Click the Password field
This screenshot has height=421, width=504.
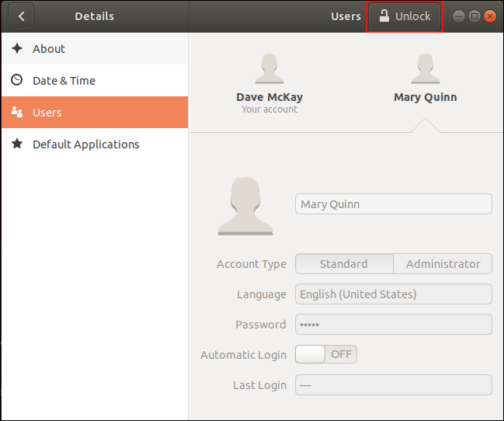(x=394, y=324)
